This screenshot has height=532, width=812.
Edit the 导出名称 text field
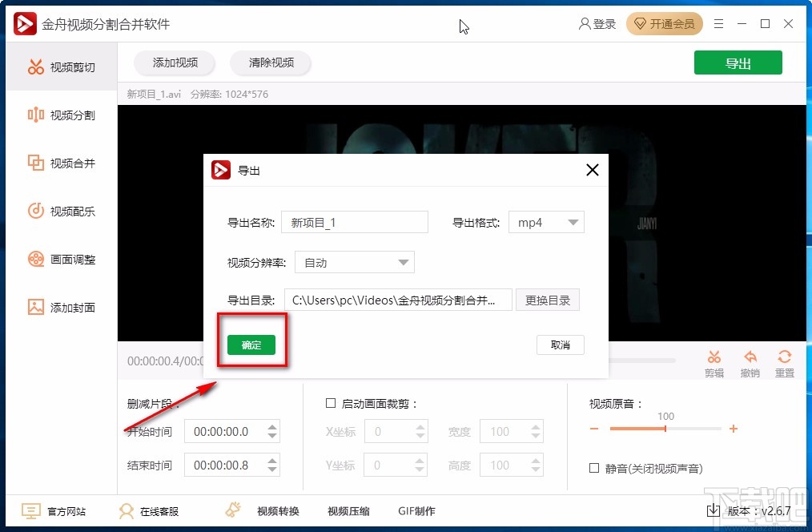(355, 222)
